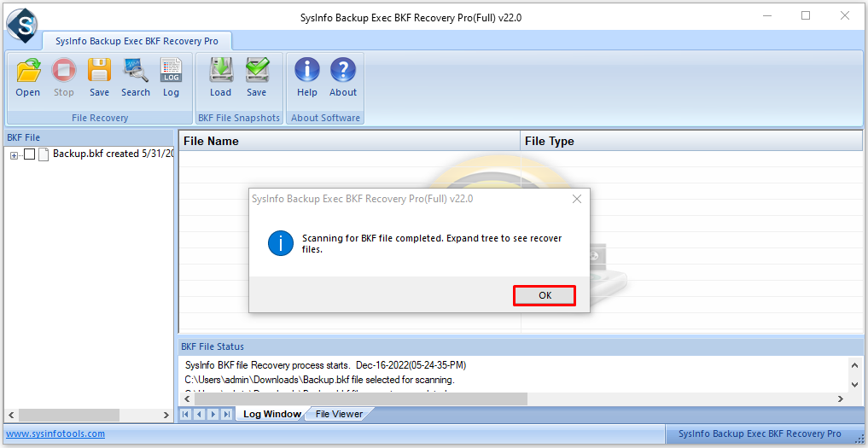Open the Help icon
868x448 pixels.
[306, 79]
